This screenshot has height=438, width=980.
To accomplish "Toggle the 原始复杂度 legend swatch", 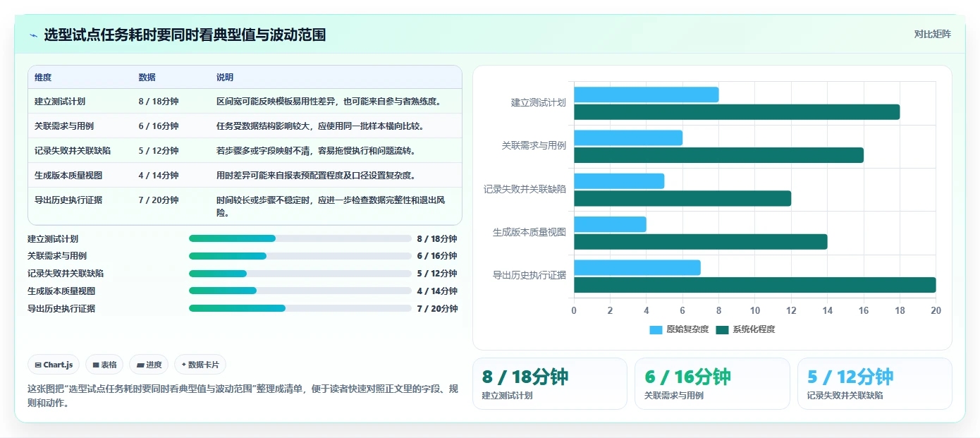I will click(x=656, y=329).
